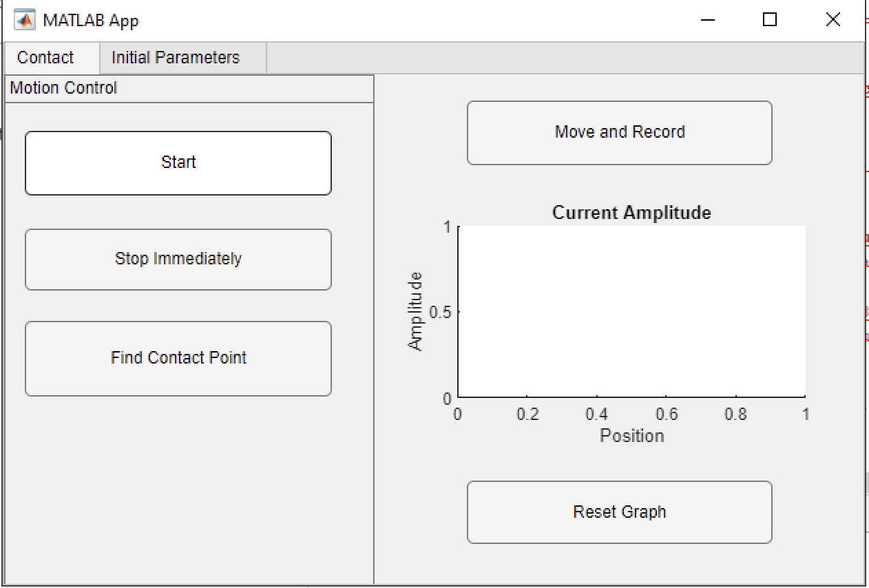Screen dimensions: 869x588
Task: Click the 0.5 tick on the Amplitude axis
Action: (440, 312)
